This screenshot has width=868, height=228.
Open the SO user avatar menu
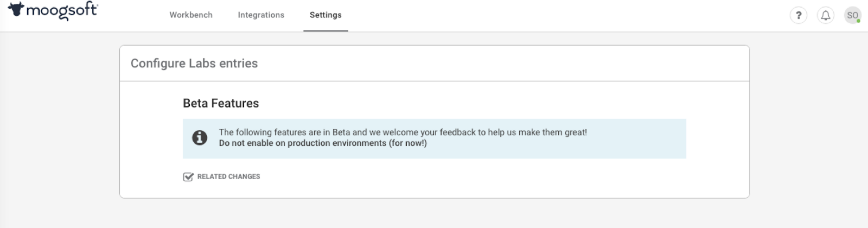[x=853, y=15]
